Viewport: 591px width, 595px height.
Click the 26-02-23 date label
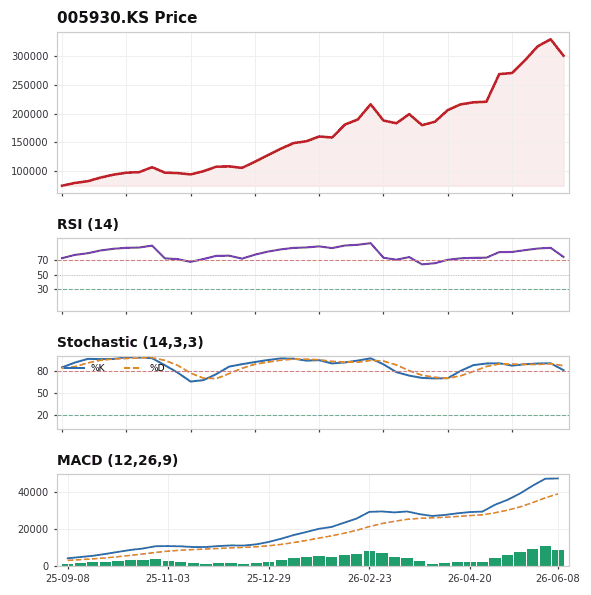[369, 579]
